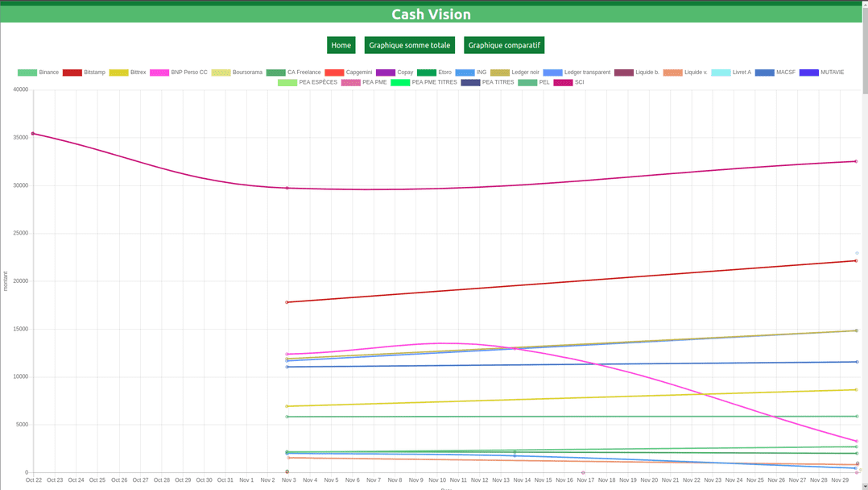Toggle the PEL legend entry
The height and width of the screenshot is (490, 868).
tap(534, 82)
